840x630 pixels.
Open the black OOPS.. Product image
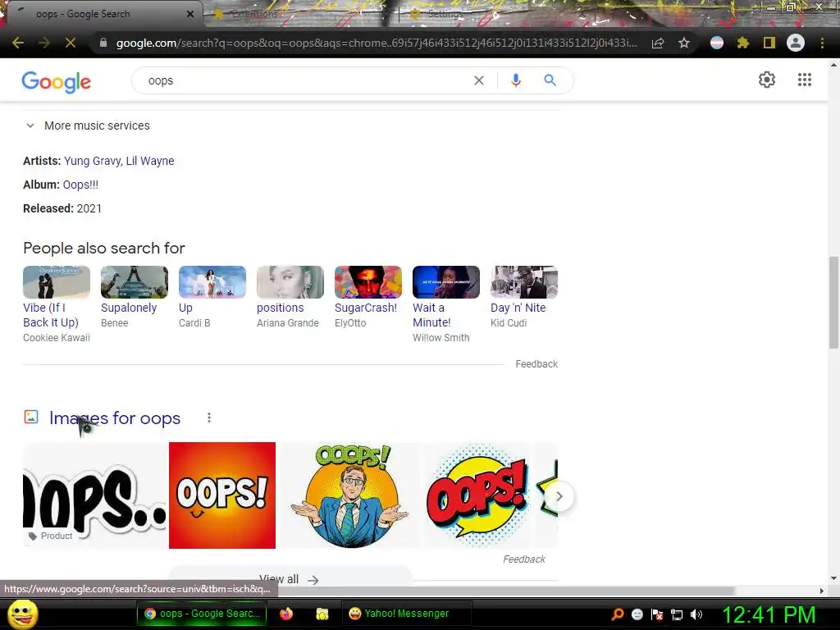[94, 495]
